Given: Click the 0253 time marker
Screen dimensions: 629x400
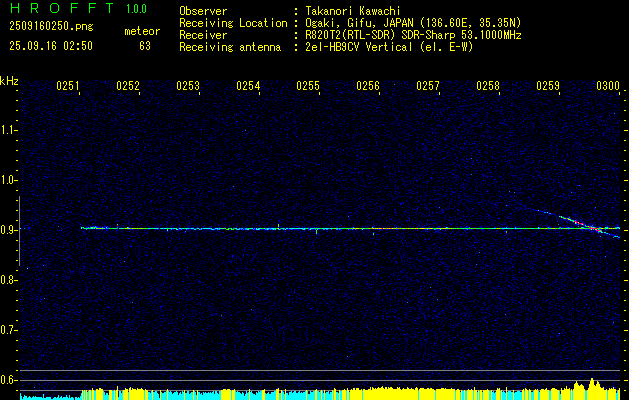Looking at the screenshot, I should pos(188,85).
